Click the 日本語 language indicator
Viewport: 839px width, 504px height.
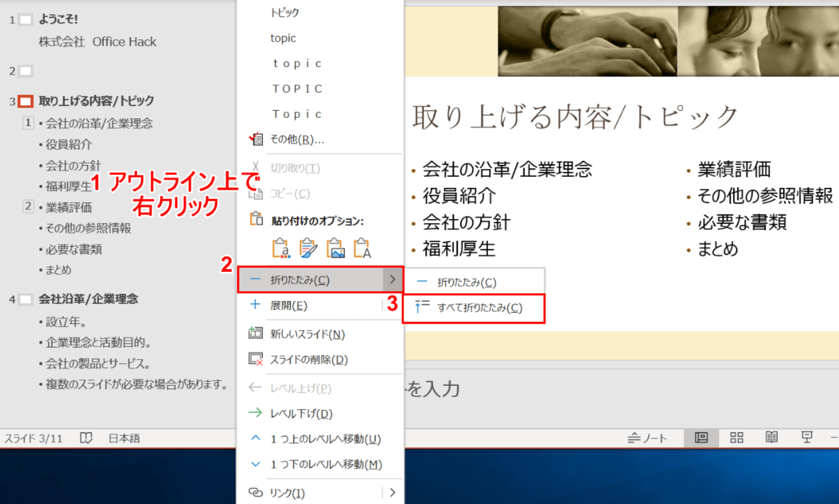pos(124,438)
